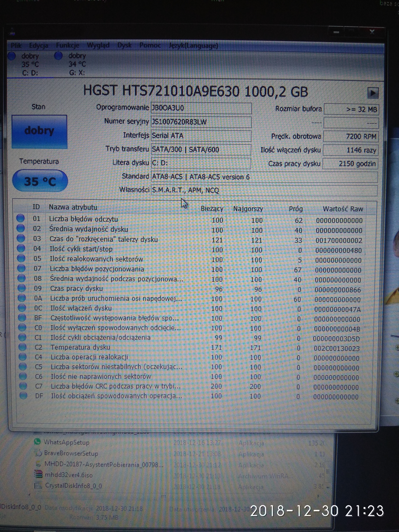Click the 'Wartość Raw' column header
Viewport: 399px width, 532px height.
343,209
